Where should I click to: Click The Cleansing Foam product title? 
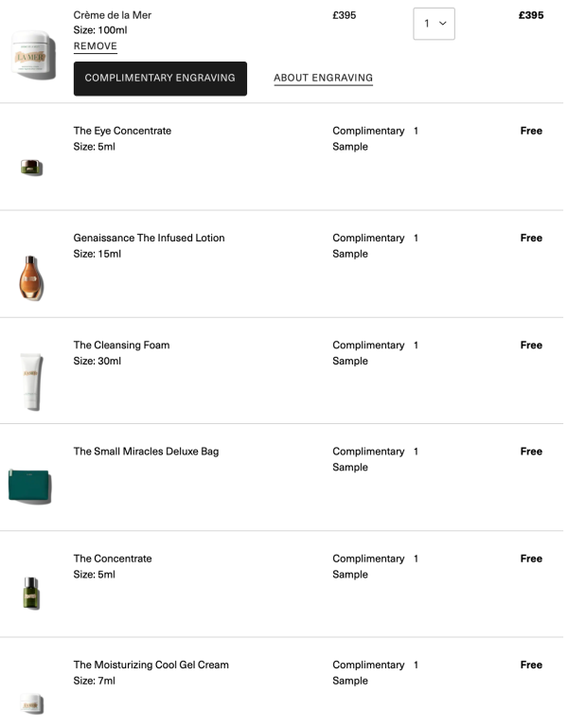[121, 345]
